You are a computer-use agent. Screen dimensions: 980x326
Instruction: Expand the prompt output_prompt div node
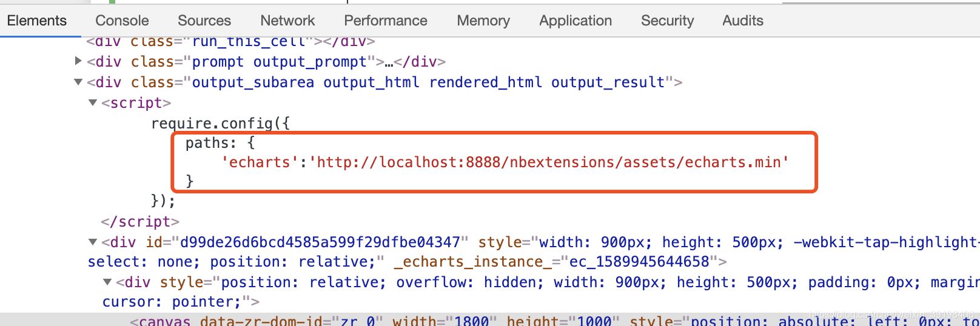(x=78, y=61)
